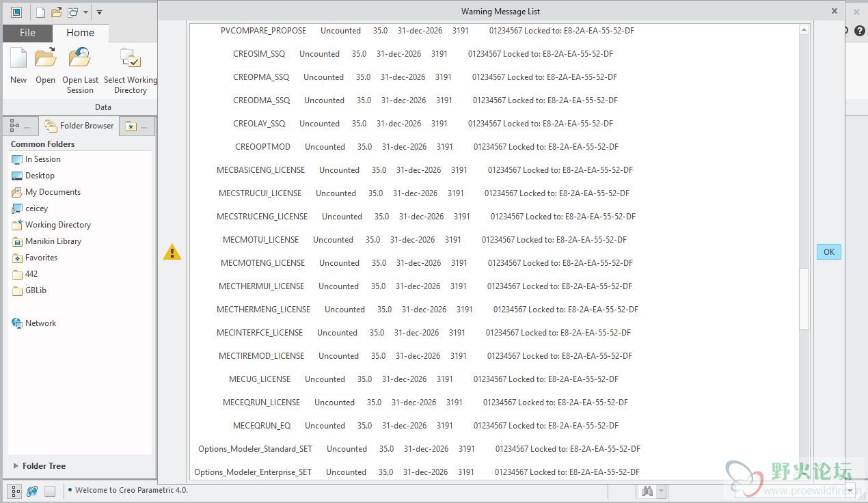Click CREOLAY_SSQ license entry
Screen dimensions: 868x503
click(423, 124)
